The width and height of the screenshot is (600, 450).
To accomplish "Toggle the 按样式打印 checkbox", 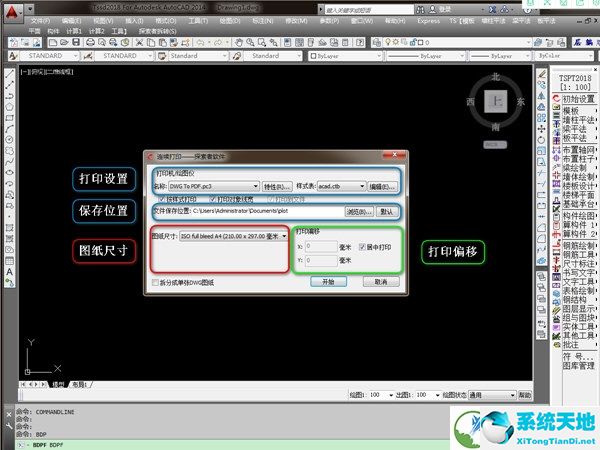I will tap(162, 199).
